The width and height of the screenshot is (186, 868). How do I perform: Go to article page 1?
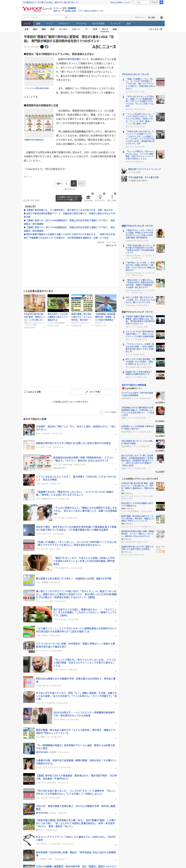tap(66, 184)
